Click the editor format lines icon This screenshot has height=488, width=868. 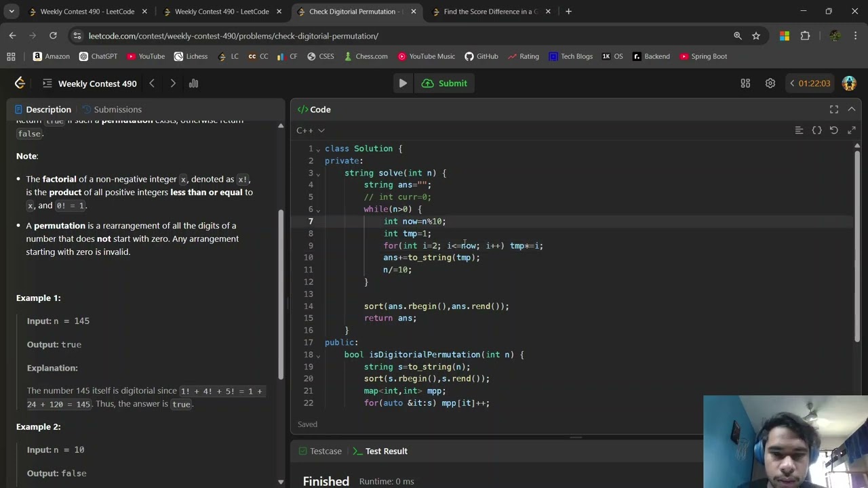pyautogui.click(x=799, y=130)
